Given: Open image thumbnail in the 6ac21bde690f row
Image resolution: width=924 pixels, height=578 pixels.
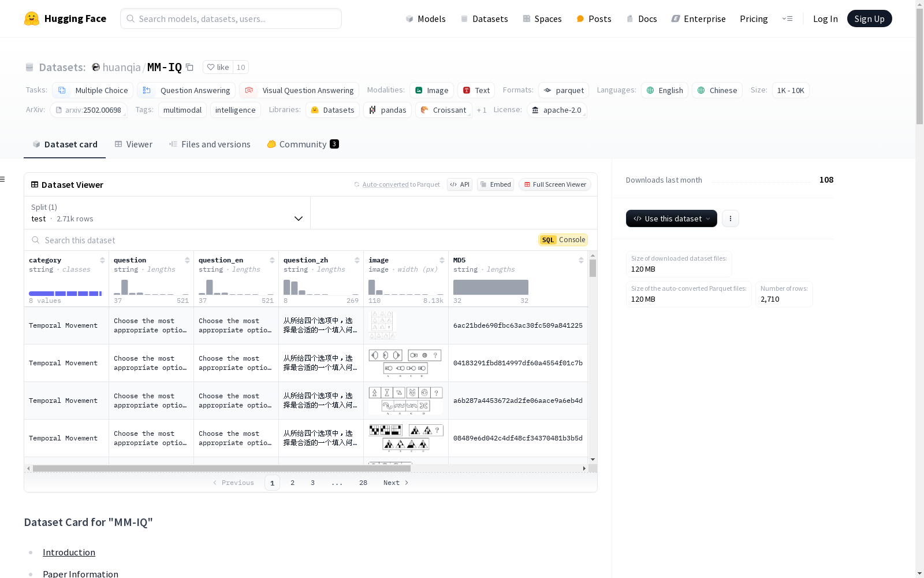Looking at the screenshot, I should [382, 325].
